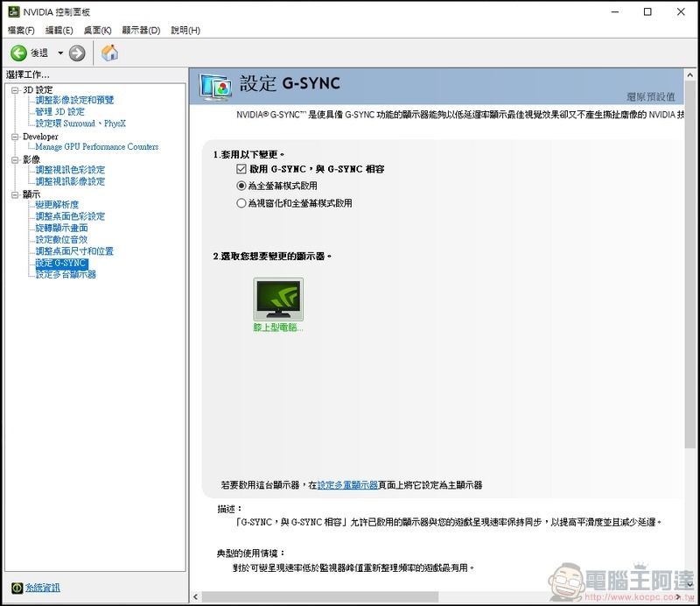The width and height of the screenshot is (700, 606).
Task: Click the system information icon
Action: click(17, 588)
